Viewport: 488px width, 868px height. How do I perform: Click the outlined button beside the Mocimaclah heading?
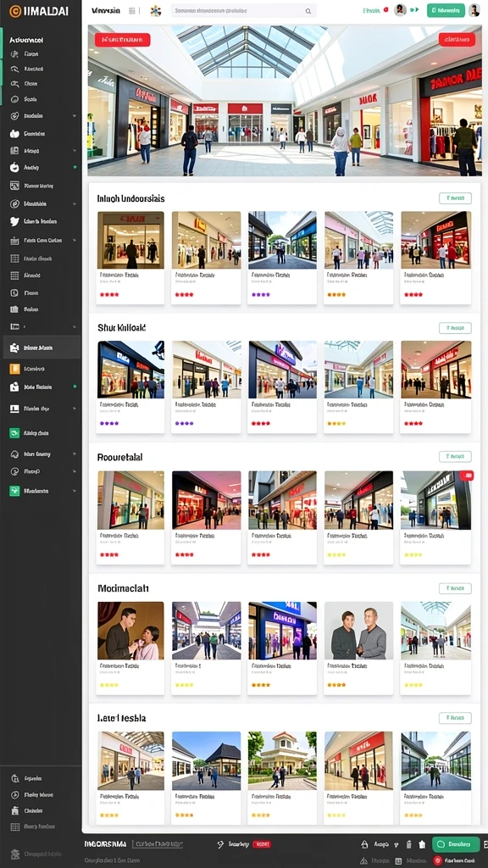(x=455, y=588)
